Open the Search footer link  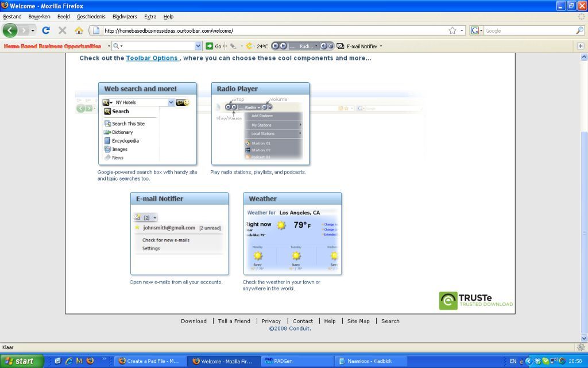point(390,321)
